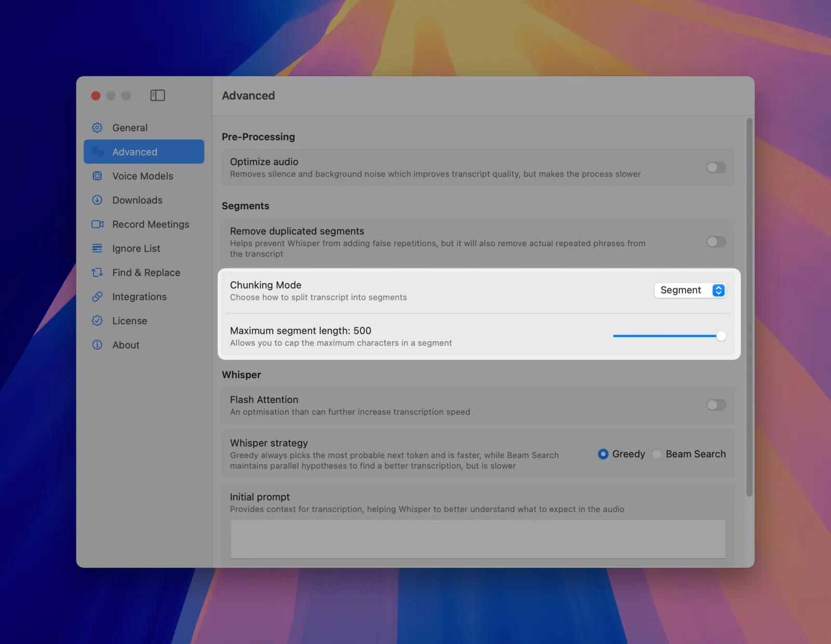The image size is (831, 644).
Task: Click inside the Initial prompt text box
Action: tap(478, 539)
